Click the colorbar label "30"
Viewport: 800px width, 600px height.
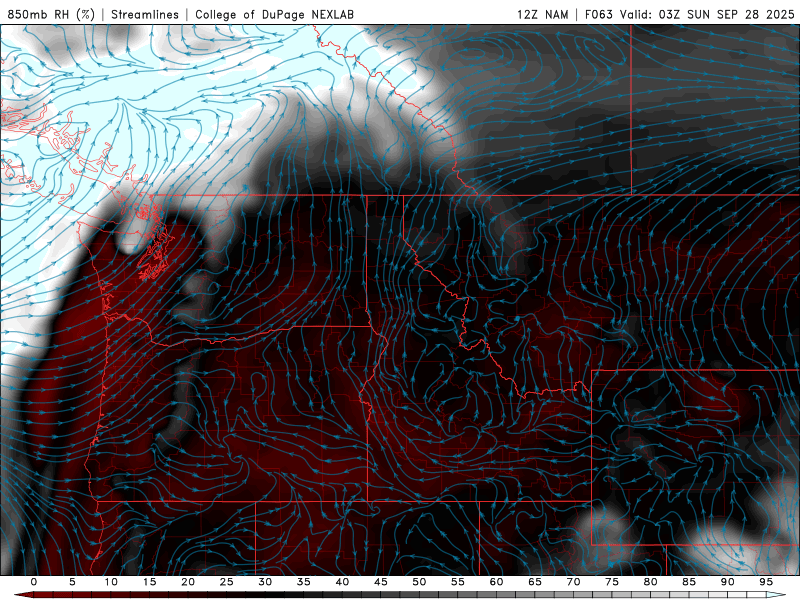coord(265,582)
